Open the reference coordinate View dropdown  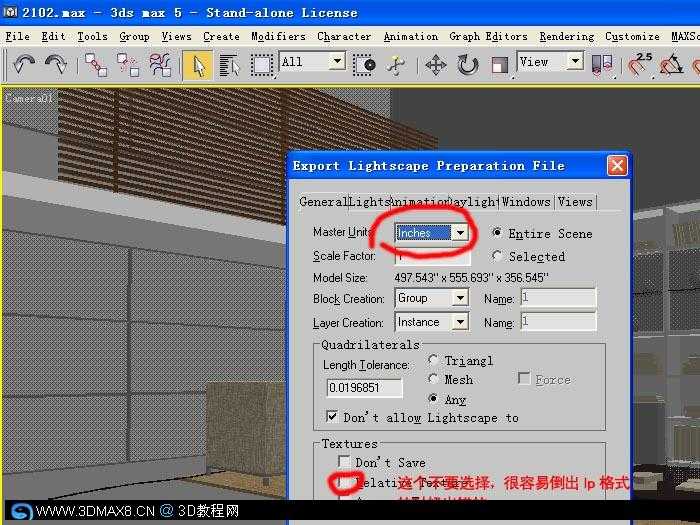pyautogui.click(x=575, y=61)
